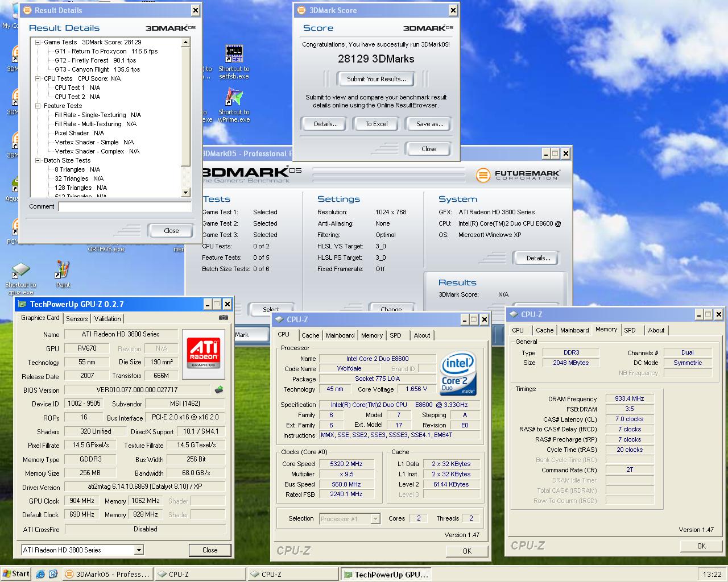Click the Close button in GPU-Z
Screen dimensions: 728x582
(210, 550)
